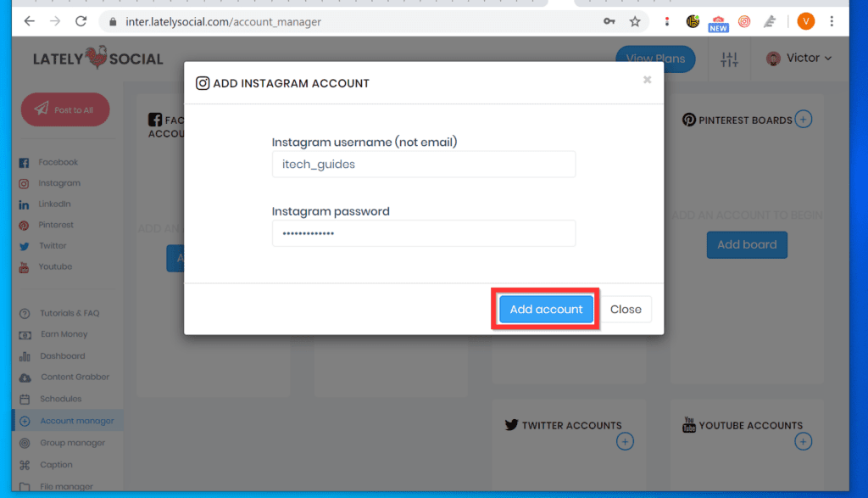Click the browser forward arrow

click(55, 21)
